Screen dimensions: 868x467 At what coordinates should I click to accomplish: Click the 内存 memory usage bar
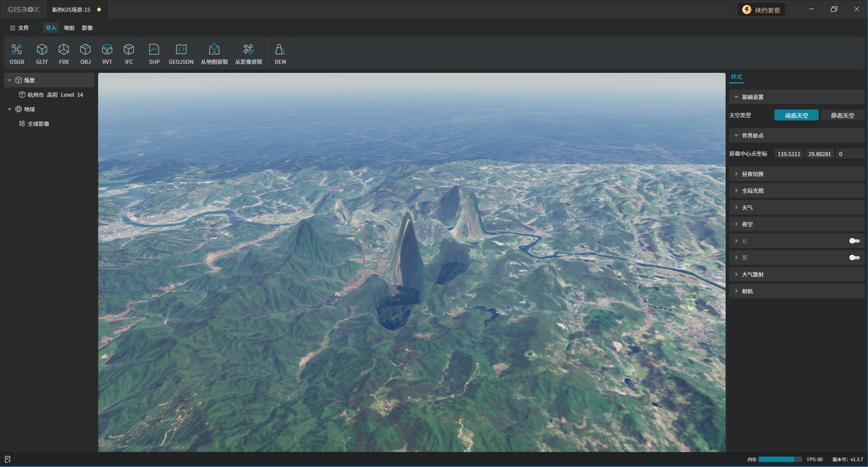click(780, 459)
